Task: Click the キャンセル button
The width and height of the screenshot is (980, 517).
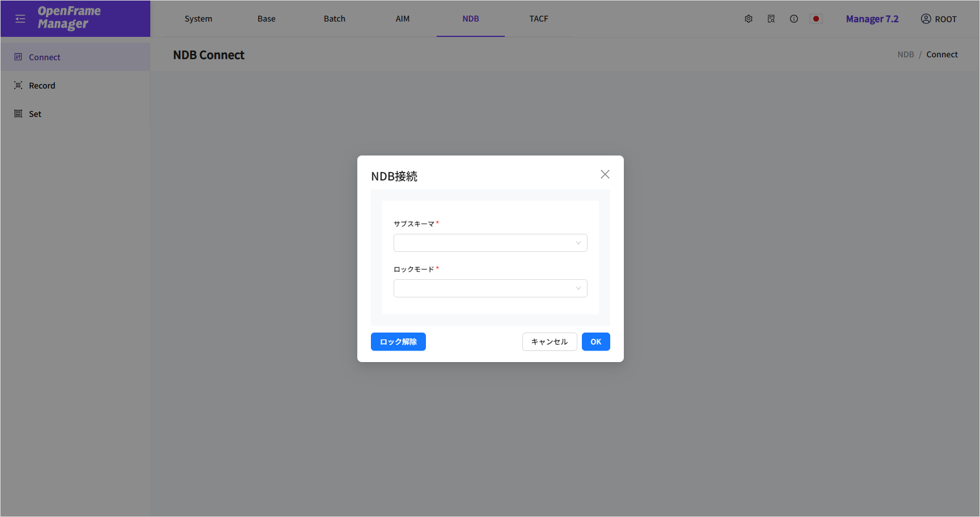Action: point(549,342)
